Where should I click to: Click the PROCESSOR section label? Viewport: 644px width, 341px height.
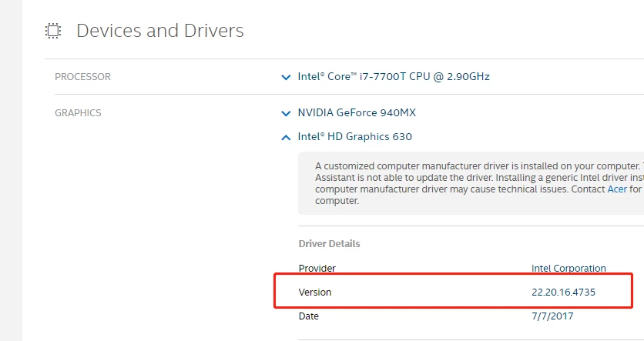click(82, 77)
